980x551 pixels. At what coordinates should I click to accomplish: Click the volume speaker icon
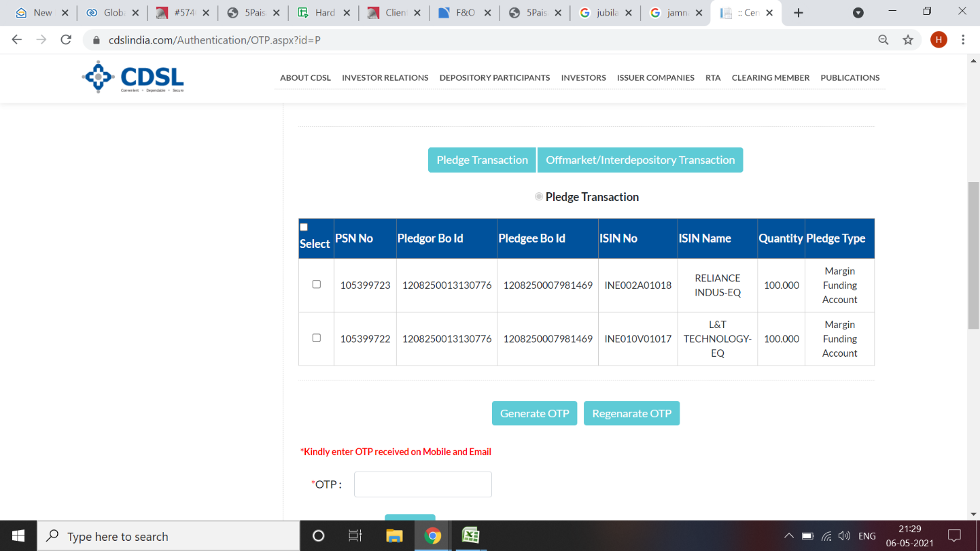point(845,536)
